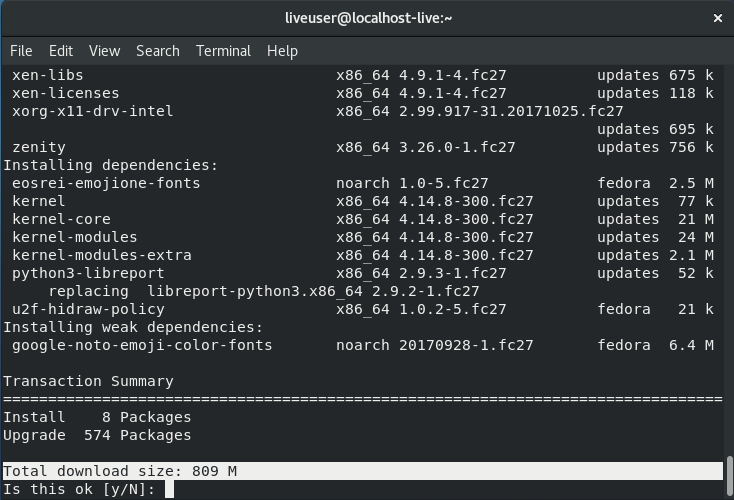Click the 'xen-licenses' package name
The height and width of the screenshot is (500, 734).
tap(66, 93)
